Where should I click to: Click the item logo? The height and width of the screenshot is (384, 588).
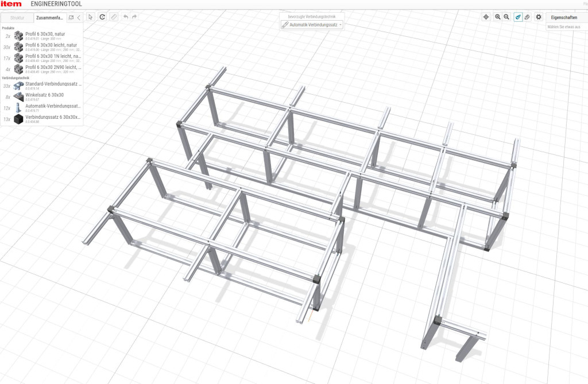point(11,4)
